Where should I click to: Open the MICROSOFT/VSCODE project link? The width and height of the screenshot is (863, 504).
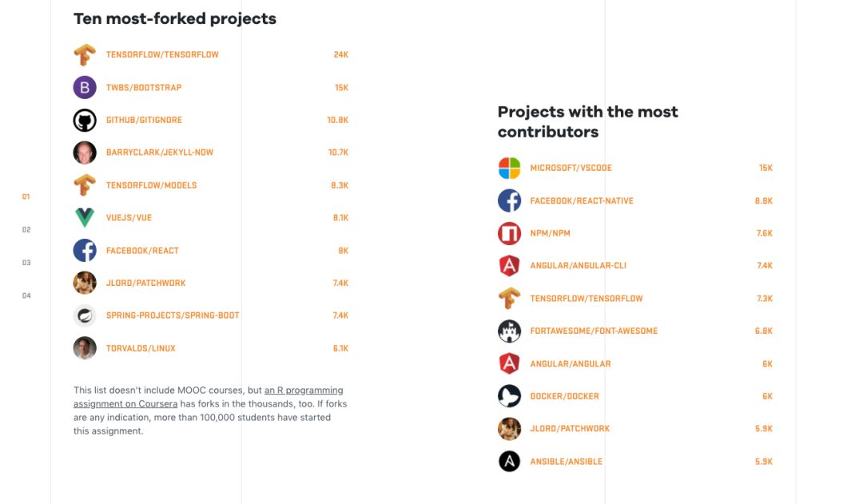coord(571,169)
